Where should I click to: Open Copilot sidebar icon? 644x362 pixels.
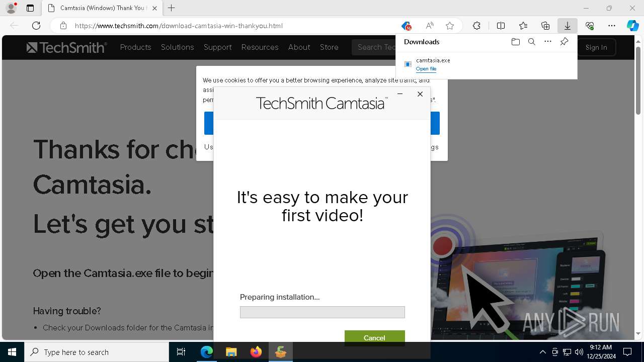pyautogui.click(x=632, y=26)
